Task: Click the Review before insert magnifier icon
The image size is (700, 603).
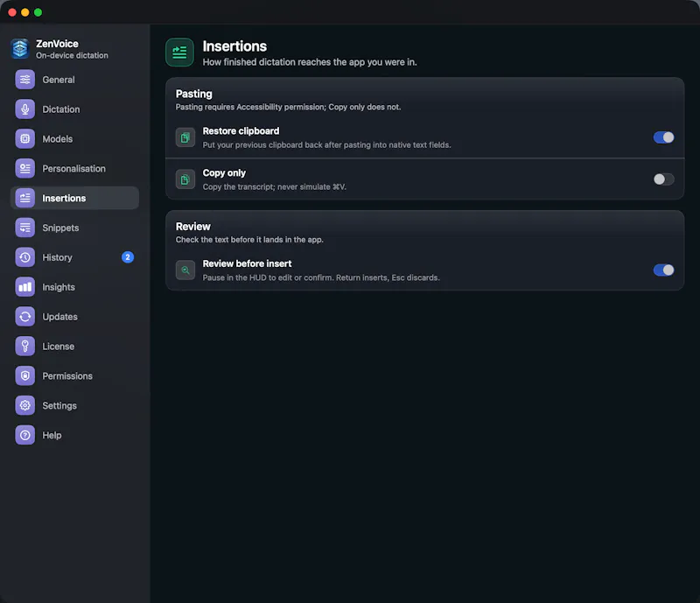Action: pos(185,270)
